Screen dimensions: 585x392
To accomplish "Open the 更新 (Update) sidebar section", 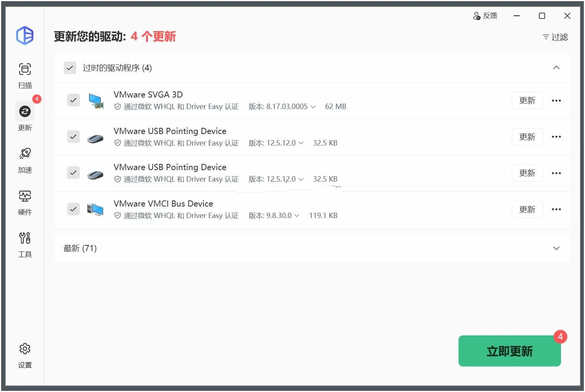I will tap(25, 117).
